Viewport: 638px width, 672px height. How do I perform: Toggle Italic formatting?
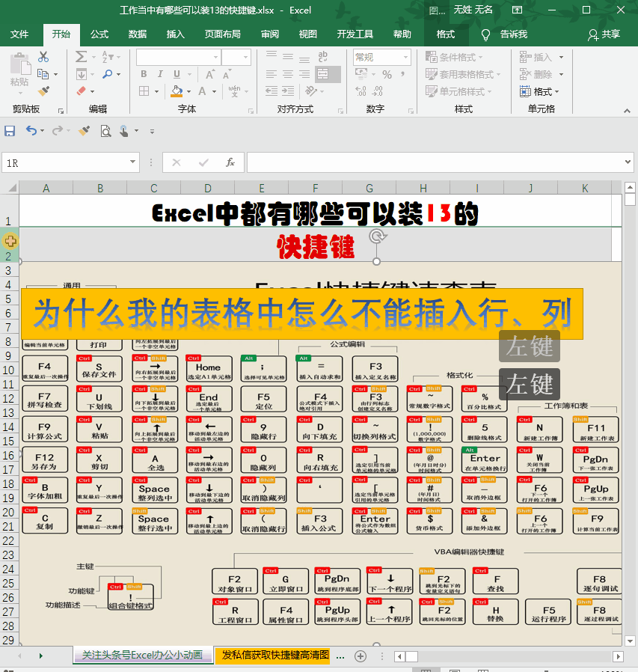click(x=160, y=74)
